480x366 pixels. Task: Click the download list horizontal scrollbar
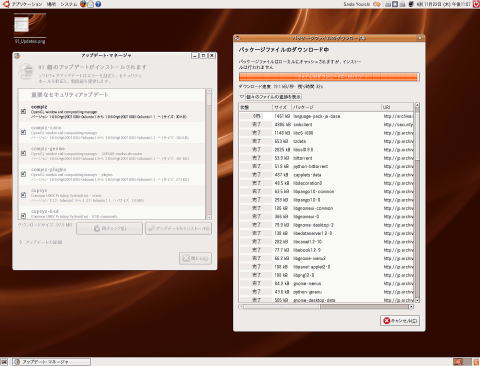click(x=327, y=307)
